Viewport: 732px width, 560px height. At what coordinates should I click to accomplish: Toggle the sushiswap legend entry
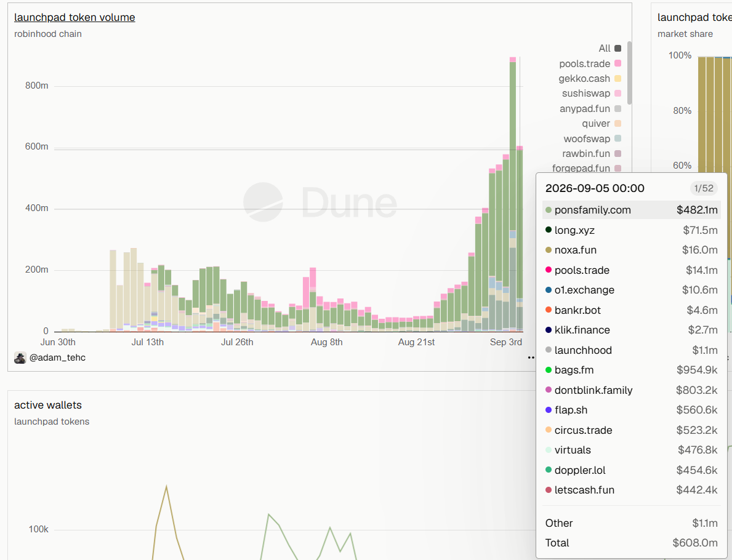tap(592, 94)
